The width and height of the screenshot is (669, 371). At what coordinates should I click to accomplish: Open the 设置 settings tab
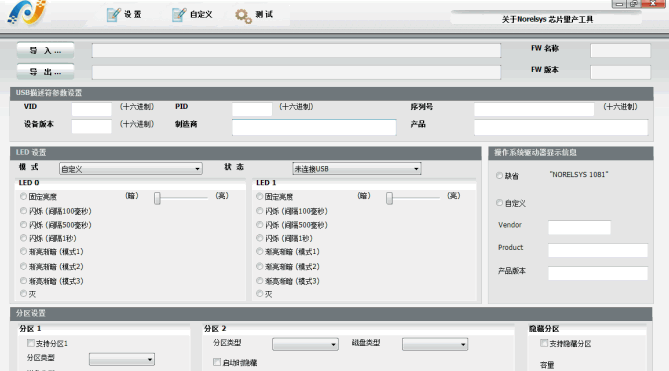click(x=124, y=14)
